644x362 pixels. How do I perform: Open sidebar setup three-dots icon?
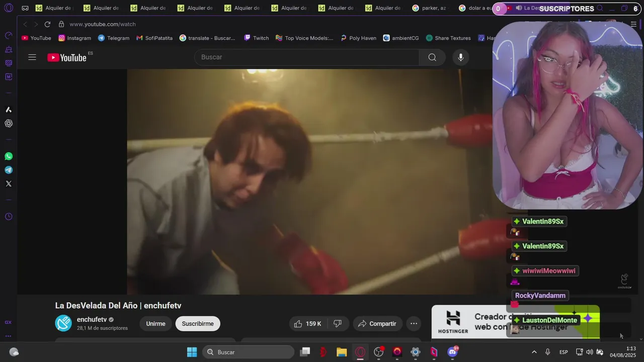8,336
